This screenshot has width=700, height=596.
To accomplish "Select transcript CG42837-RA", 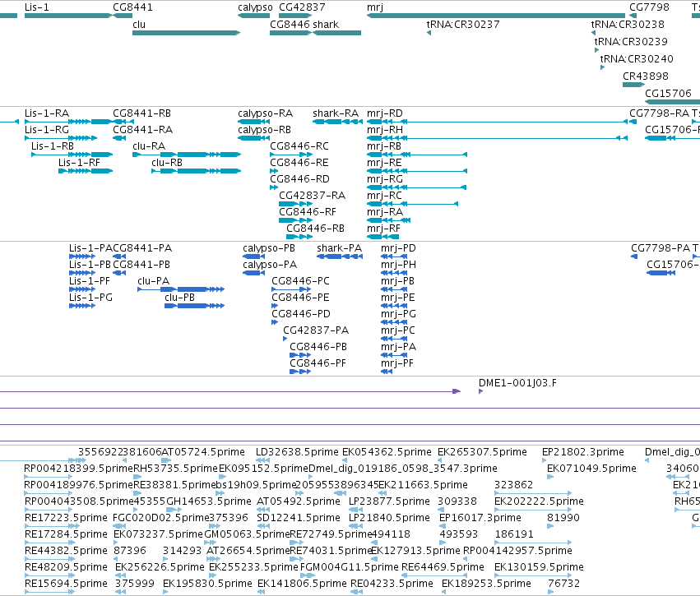I will [x=295, y=204].
